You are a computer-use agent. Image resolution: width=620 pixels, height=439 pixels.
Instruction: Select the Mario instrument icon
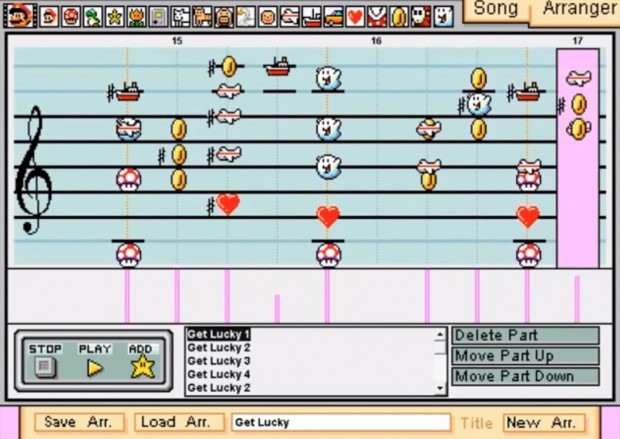point(49,17)
